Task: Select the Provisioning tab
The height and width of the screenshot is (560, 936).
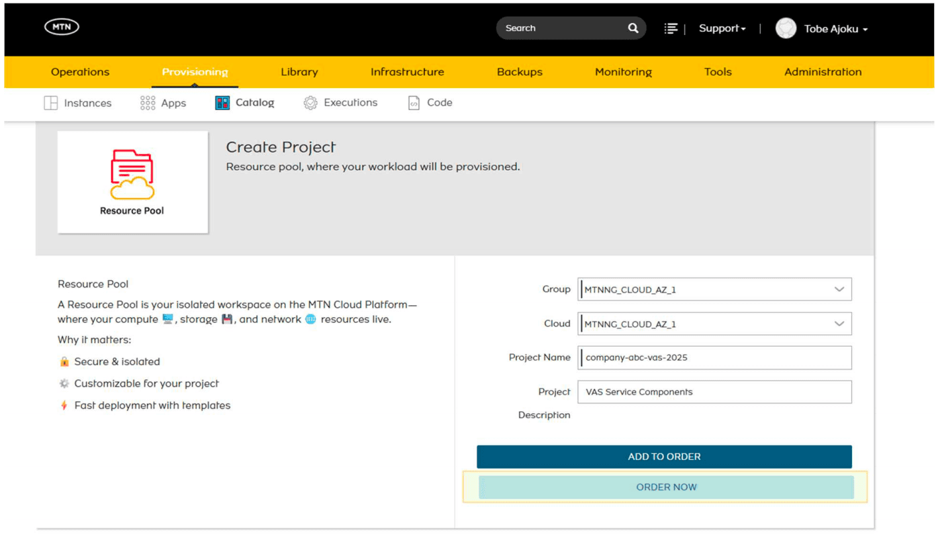Action: tap(195, 71)
